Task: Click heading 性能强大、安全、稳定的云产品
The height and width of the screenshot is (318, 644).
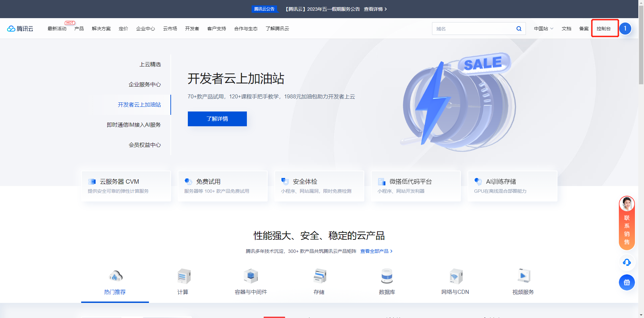Action: [x=319, y=236]
